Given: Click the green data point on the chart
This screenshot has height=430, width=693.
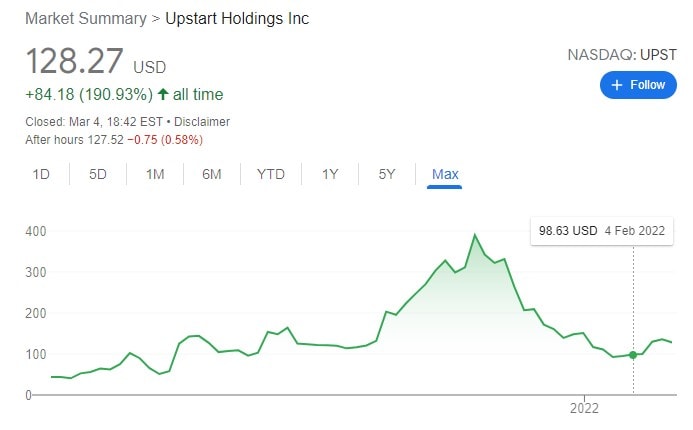Looking at the screenshot, I should (x=633, y=355).
